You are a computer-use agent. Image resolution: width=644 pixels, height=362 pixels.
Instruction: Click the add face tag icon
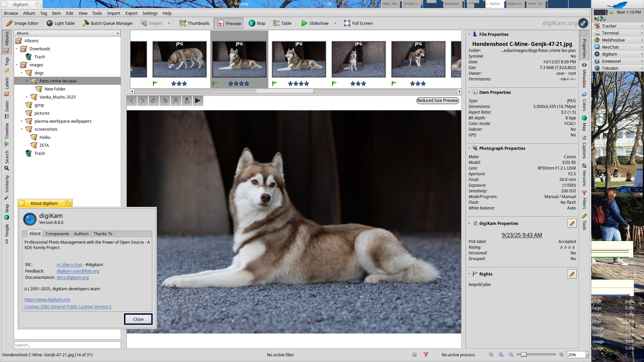click(x=187, y=101)
